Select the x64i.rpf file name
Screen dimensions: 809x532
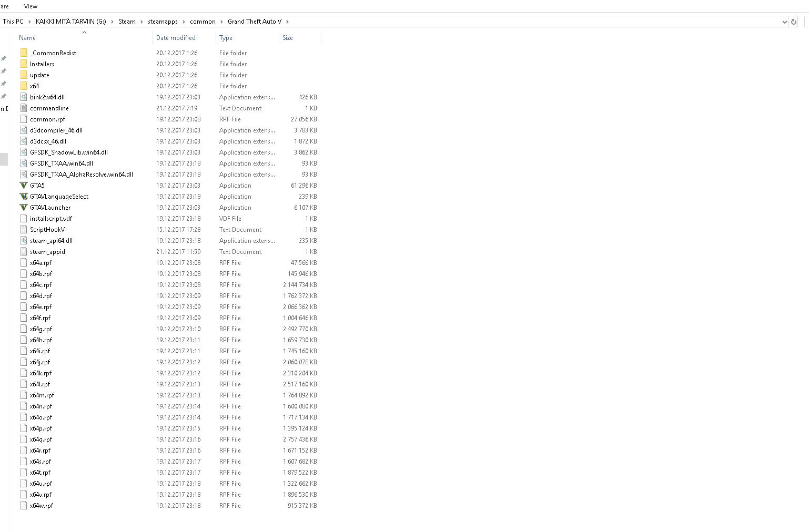[x=40, y=351]
